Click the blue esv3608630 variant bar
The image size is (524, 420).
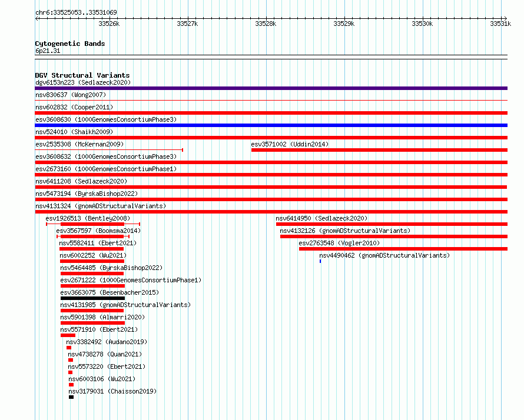tap(271, 125)
